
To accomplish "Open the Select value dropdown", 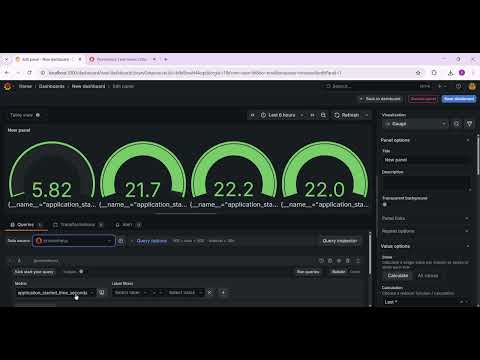I will 185,293.
